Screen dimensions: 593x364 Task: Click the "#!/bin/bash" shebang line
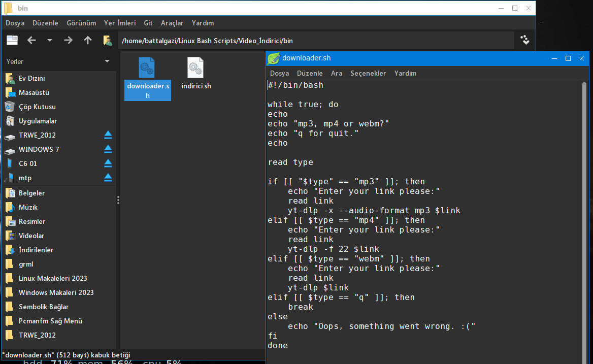pos(295,85)
